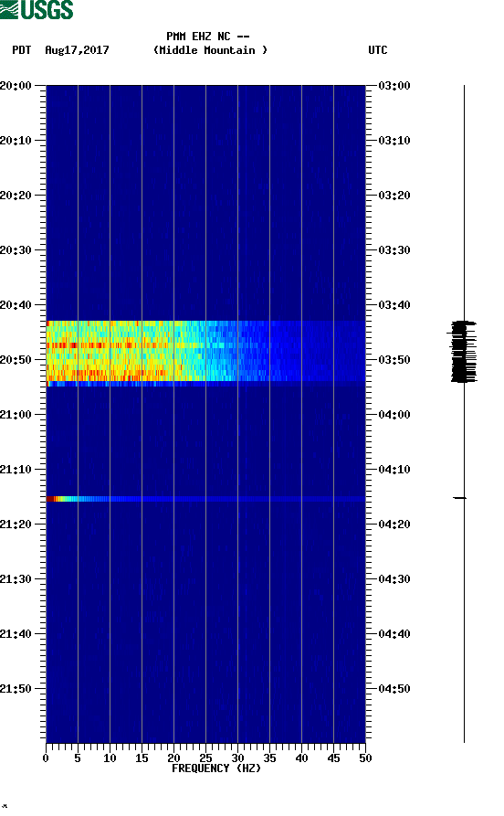The width and height of the screenshot is (504, 816).
Task: Click the '03:30' UTC time label
Action: click(394, 250)
